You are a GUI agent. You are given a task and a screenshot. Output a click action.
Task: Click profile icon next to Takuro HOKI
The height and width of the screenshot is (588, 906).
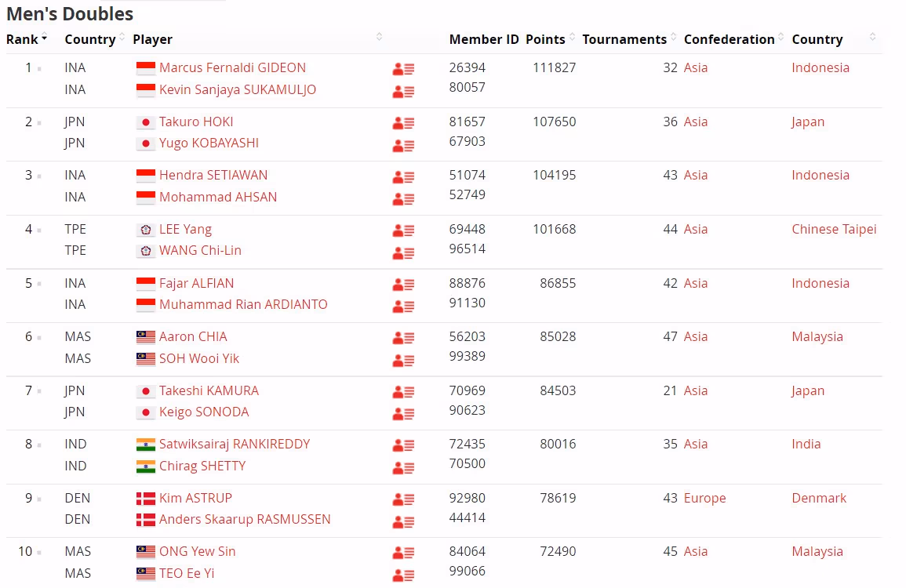[x=403, y=123]
